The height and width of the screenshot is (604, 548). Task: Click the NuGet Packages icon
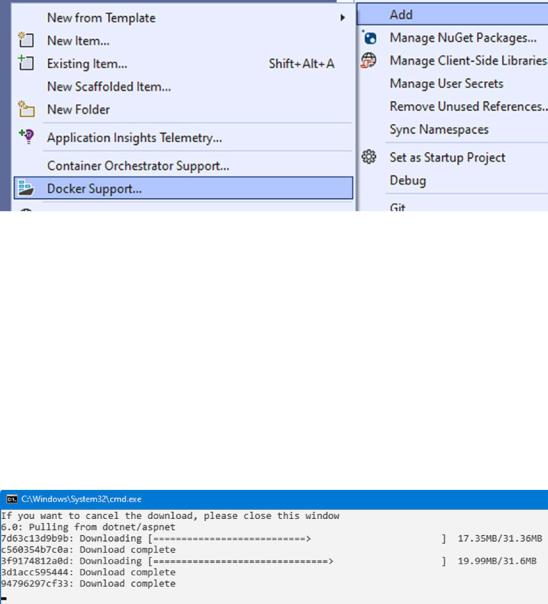pyautogui.click(x=369, y=37)
